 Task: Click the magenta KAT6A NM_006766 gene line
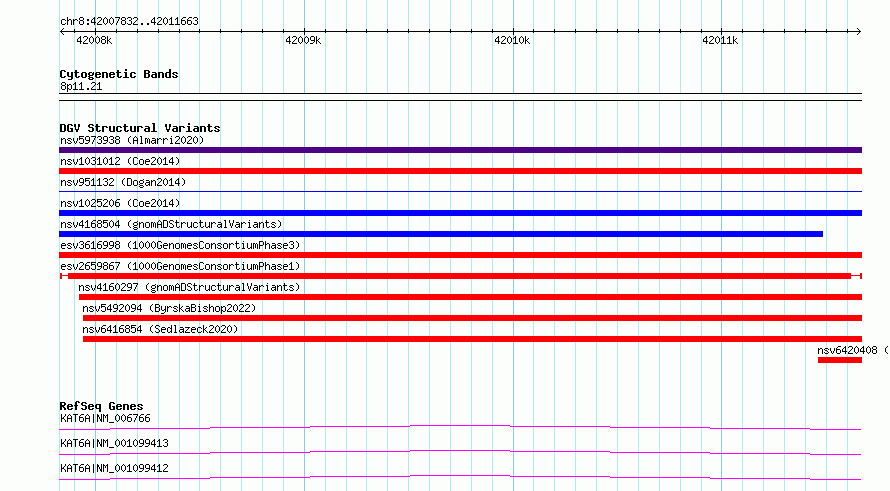click(x=460, y=427)
